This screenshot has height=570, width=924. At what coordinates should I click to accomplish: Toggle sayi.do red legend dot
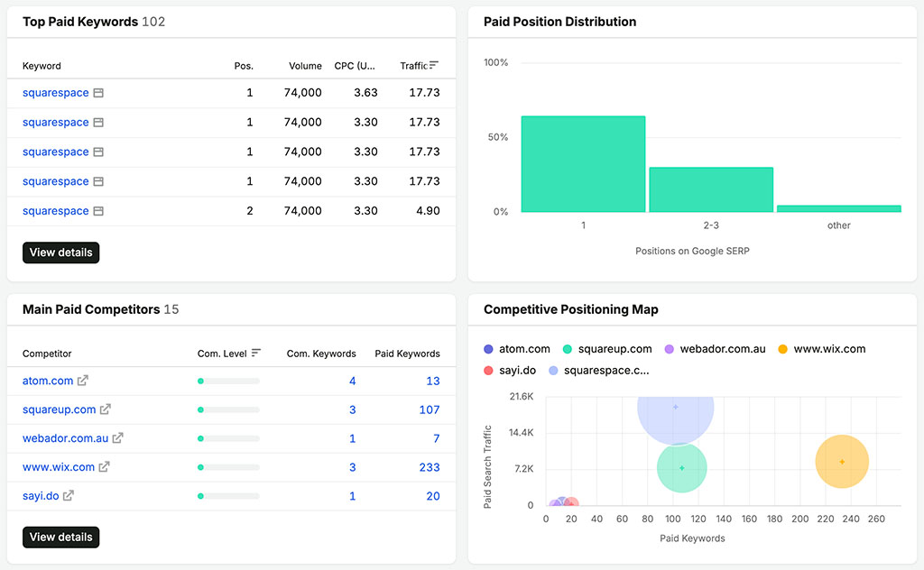click(x=488, y=371)
